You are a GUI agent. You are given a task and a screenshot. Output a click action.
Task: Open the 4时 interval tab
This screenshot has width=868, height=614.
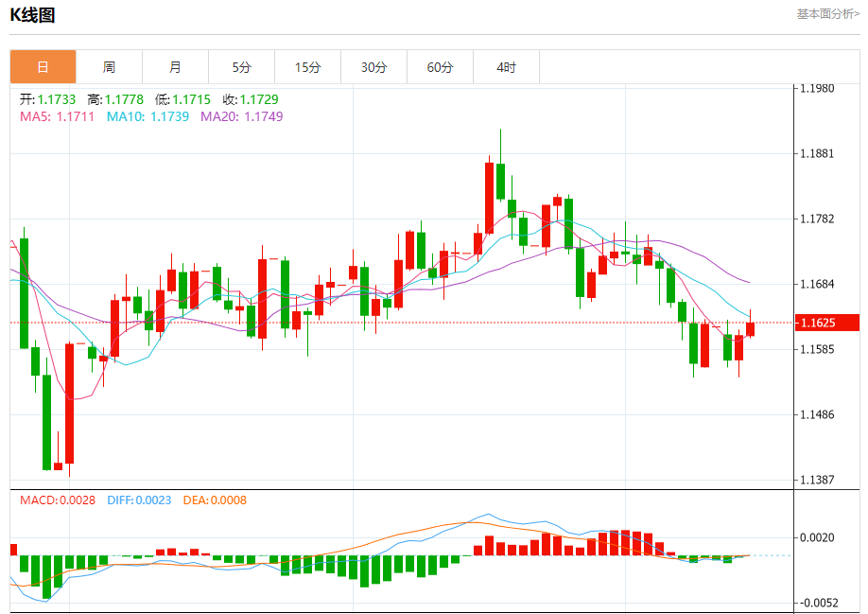pyautogui.click(x=507, y=67)
